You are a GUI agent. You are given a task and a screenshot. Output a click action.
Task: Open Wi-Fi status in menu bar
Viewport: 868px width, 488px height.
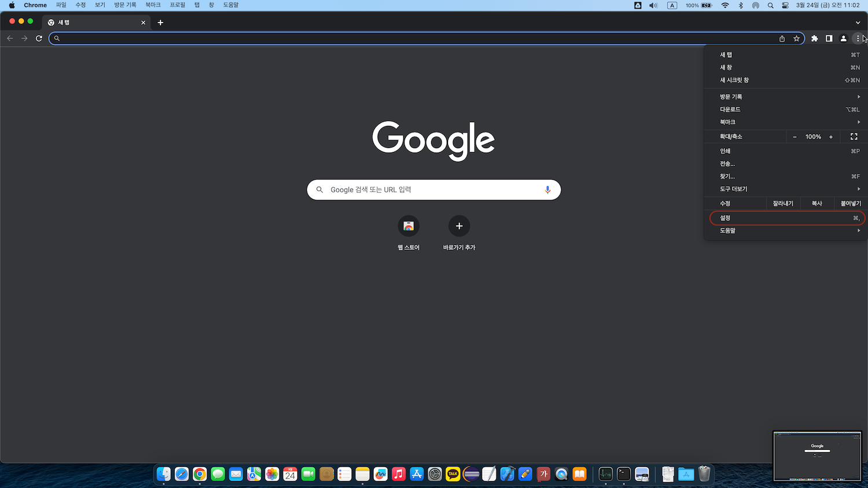tap(725, 5)
